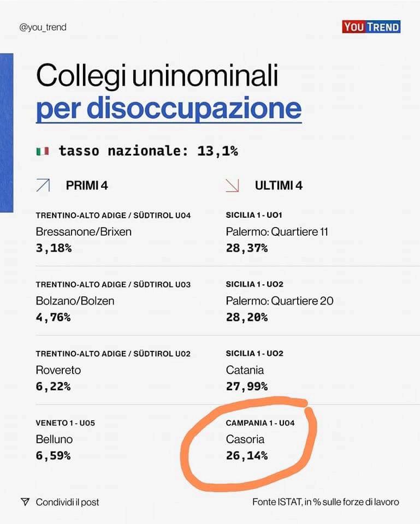The image size is (420, 524).
Task: Click the paper plane share icon
Action: click(x=25, y=502)
